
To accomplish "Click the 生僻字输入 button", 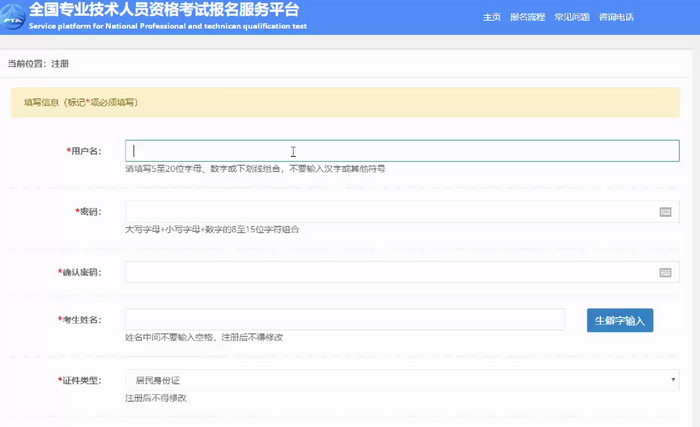I will point(619,320).
